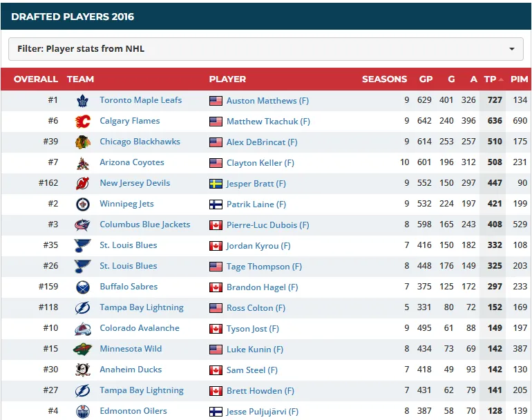Click the Winnipeg Jets logo icon
The height and width of the screenshot is (420, 532).
coord(83,204)
